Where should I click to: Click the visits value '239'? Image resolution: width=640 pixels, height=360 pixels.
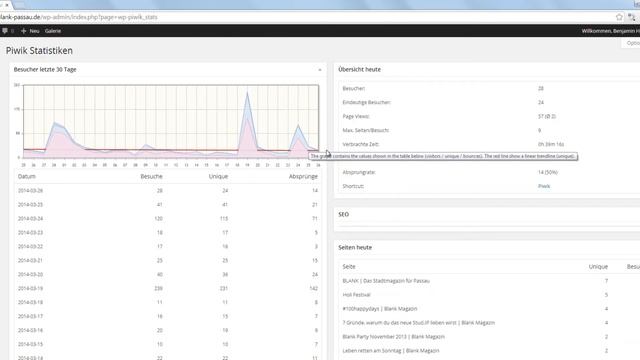[x=158, y=288]
